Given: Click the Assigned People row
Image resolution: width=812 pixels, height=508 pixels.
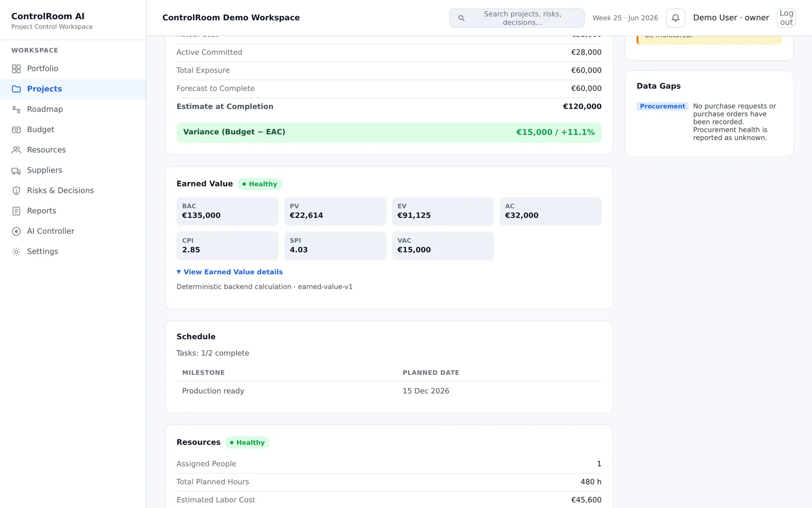Looking at the screenshot, I should pos(389,464).
